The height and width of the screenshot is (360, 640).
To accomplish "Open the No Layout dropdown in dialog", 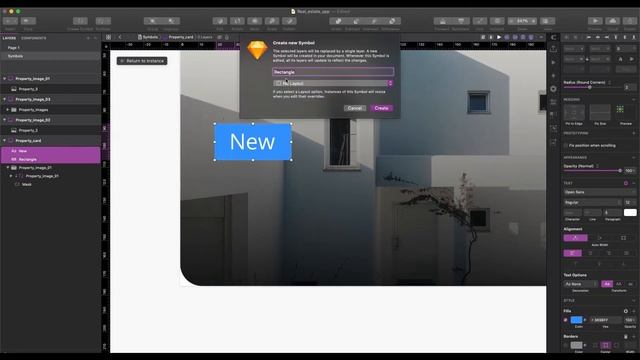I will coord(333,83).
